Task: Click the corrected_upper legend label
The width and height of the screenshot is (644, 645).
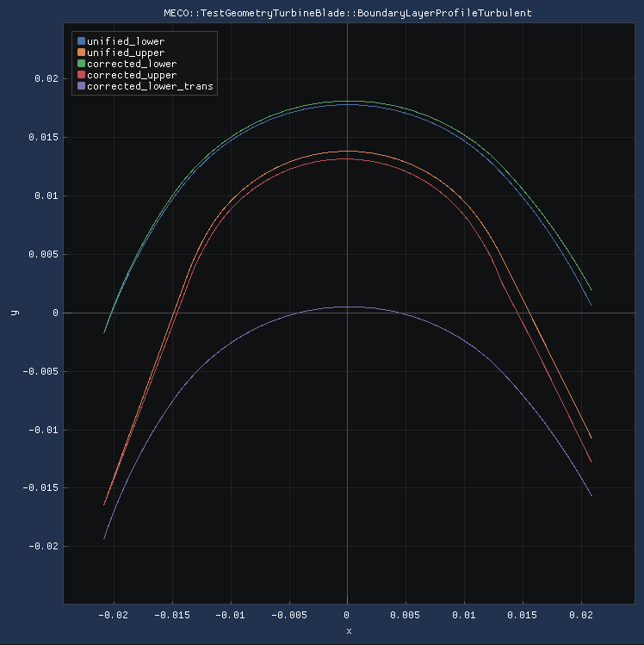Action: coord(132,75)
